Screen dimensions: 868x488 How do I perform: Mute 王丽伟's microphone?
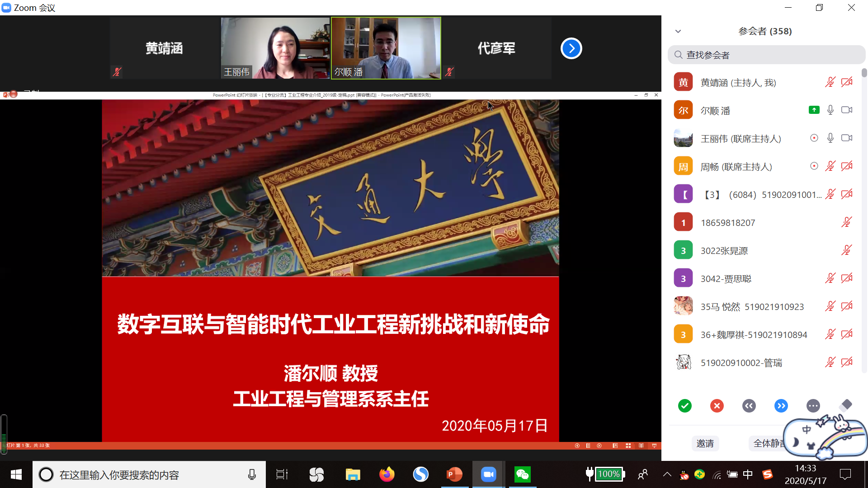coord(830,138)
